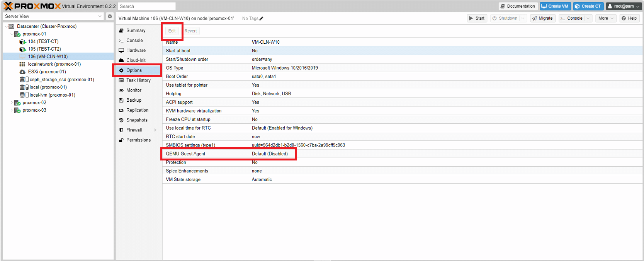This screenshot has height=261, width=644.
Task: Open the Cloud-Init tab
Action: [x=139, y=60]
